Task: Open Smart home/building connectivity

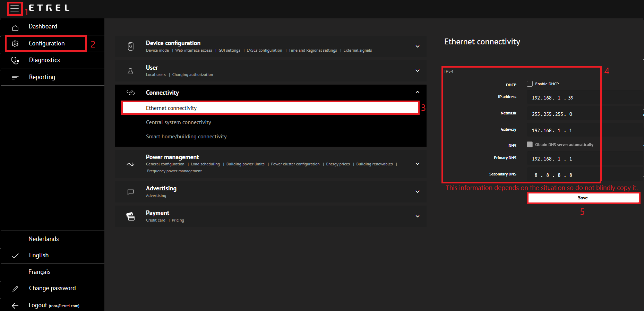Action: (x=186, y=137)
